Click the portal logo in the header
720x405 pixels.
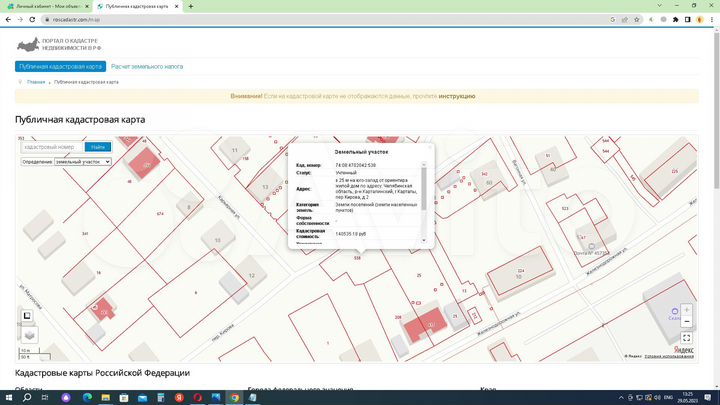29,45
